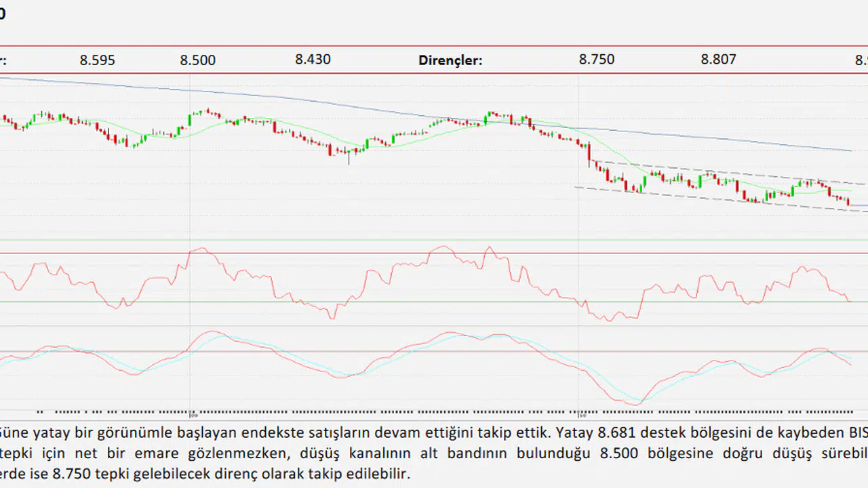The width and height of the screenshot is (868, 488).
Task: Click the 8.500 value in the header row
Action: pyautogui.click(x=197, y=60)
